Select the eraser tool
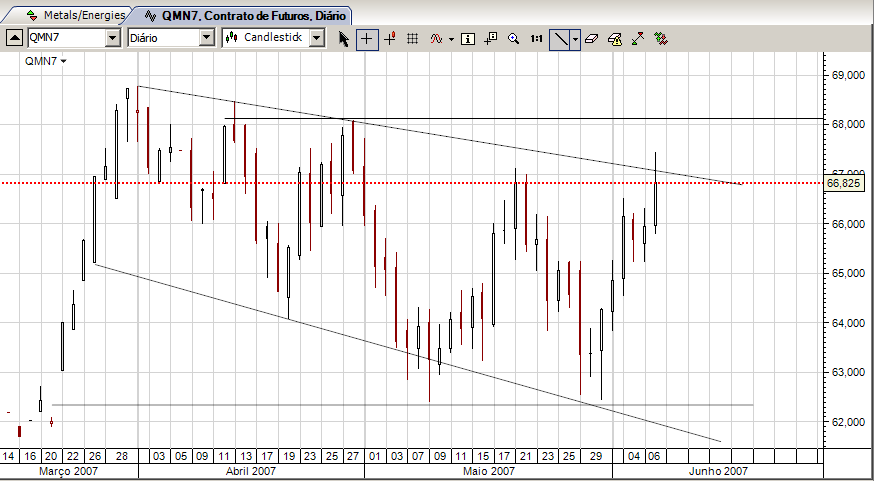The height and width of the screenshot is (481, 874). click(x=592, y=39)
